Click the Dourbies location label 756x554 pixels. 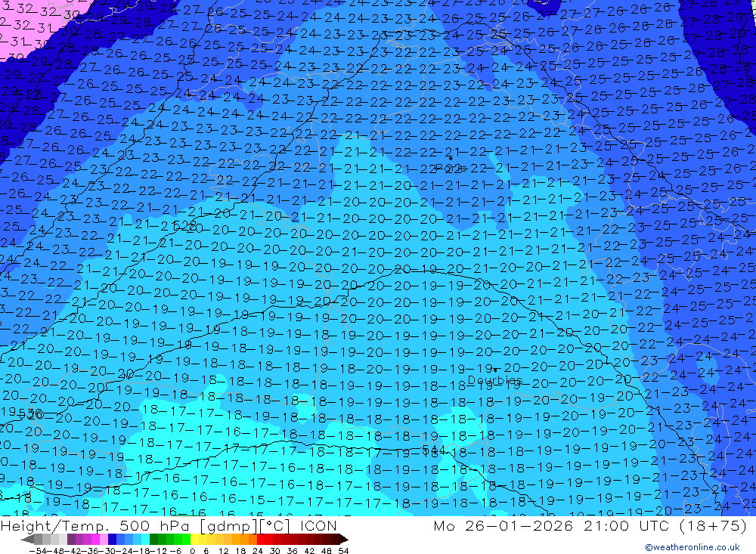(x=494, y=380)
